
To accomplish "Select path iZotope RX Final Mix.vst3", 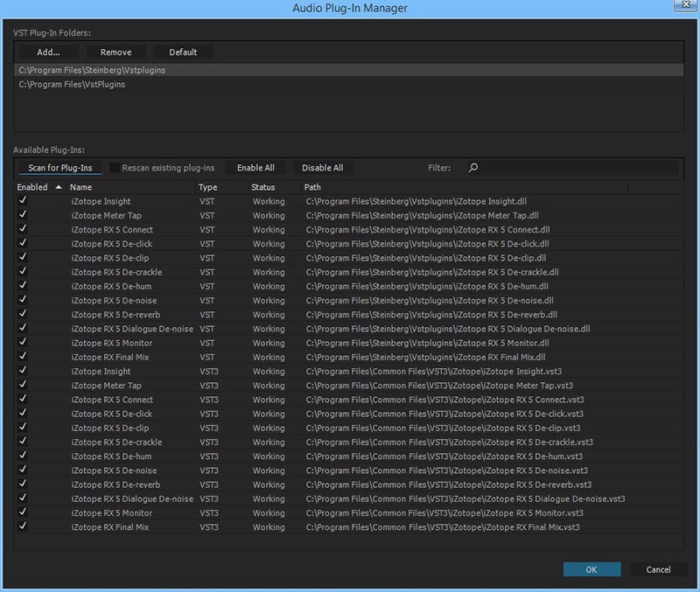I will (x=443, y=527).
